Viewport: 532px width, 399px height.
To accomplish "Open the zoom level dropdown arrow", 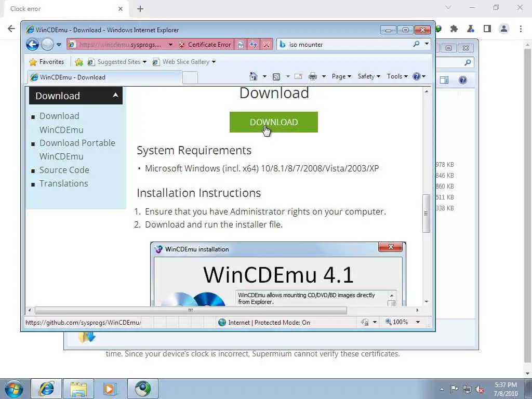I will click(418, 322).
